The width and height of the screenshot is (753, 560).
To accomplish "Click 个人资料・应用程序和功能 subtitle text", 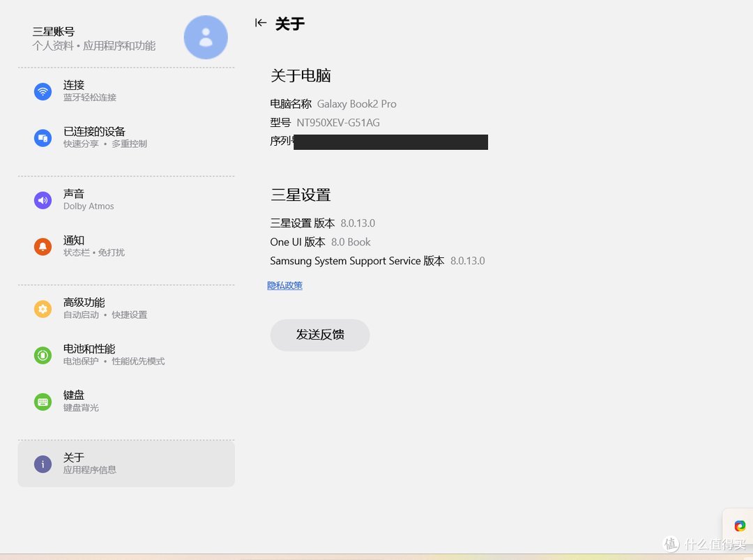I will pos(93,46).
